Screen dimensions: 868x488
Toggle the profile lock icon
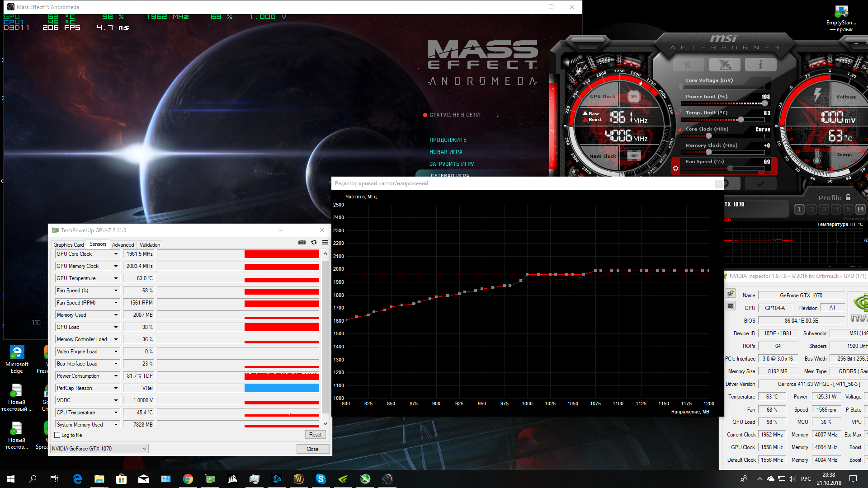(x=848, y=197)
